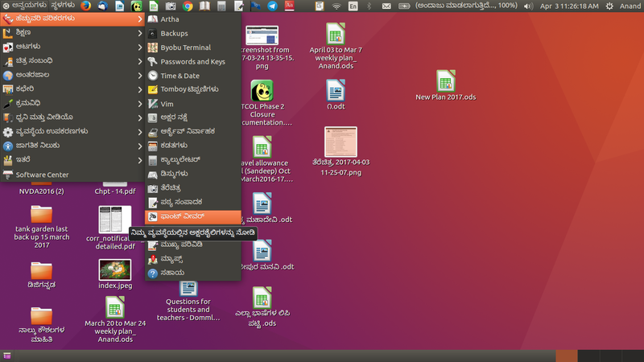This screenshot has height=362, width=644.
Task: Launch Artha from accessories submenu
Action: coord(193,19)
